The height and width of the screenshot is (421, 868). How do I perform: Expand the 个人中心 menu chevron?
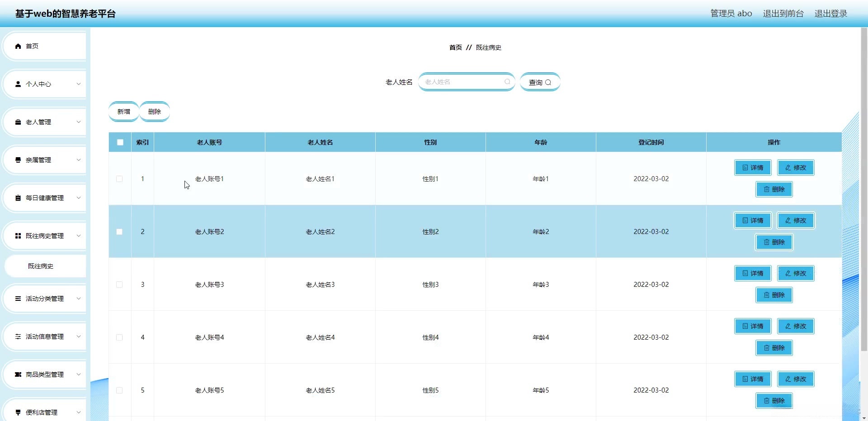(x=78, y=84)
